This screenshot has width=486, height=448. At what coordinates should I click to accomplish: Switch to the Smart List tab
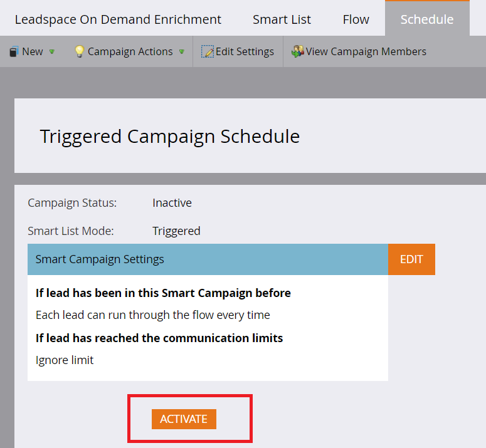coord(282,19)
